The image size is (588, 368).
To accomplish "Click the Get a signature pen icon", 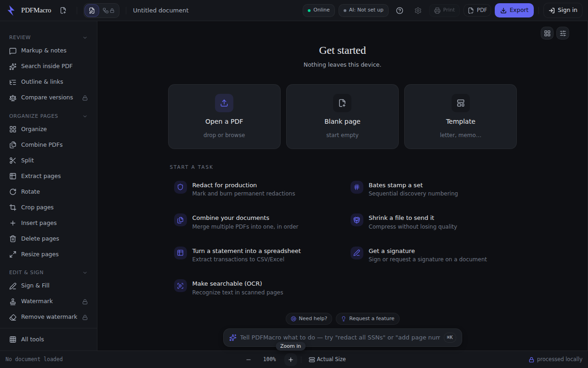I will (357, 253).
